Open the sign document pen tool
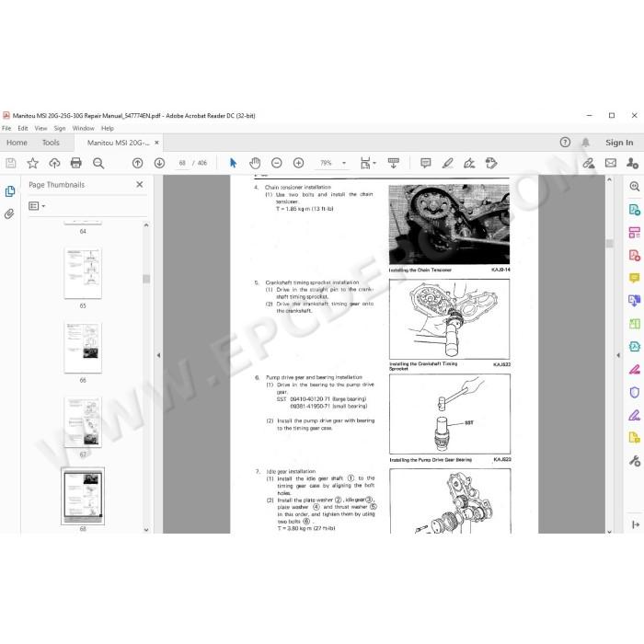Viewport: 644px width, 644px height. 469,163
